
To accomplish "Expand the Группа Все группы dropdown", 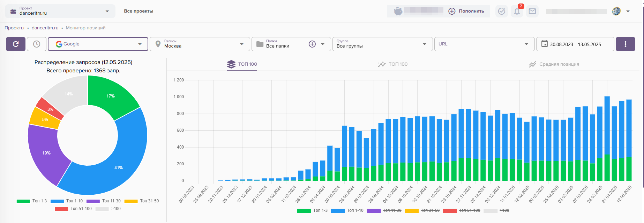I will click(382, 44).
